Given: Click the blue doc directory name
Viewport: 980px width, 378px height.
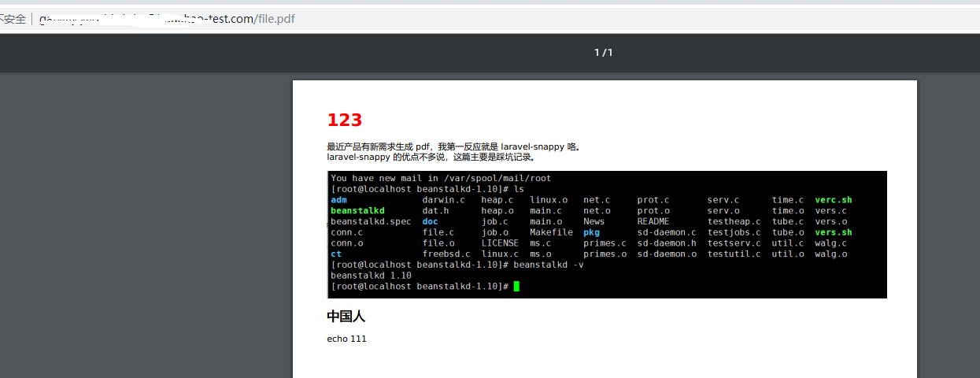Looking at the screenshot, I should coord(430,221).
